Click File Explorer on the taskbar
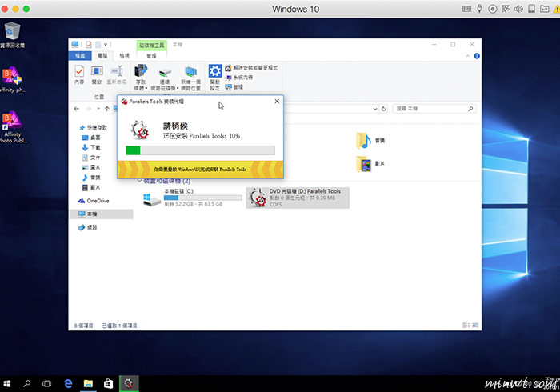Screen dimensions: 560x392 [88, 384]
